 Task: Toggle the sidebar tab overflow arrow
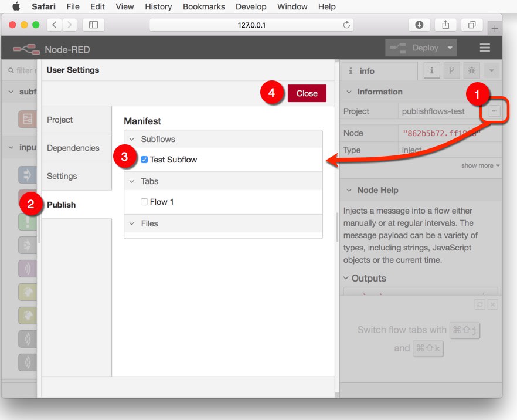pos(491,70)
